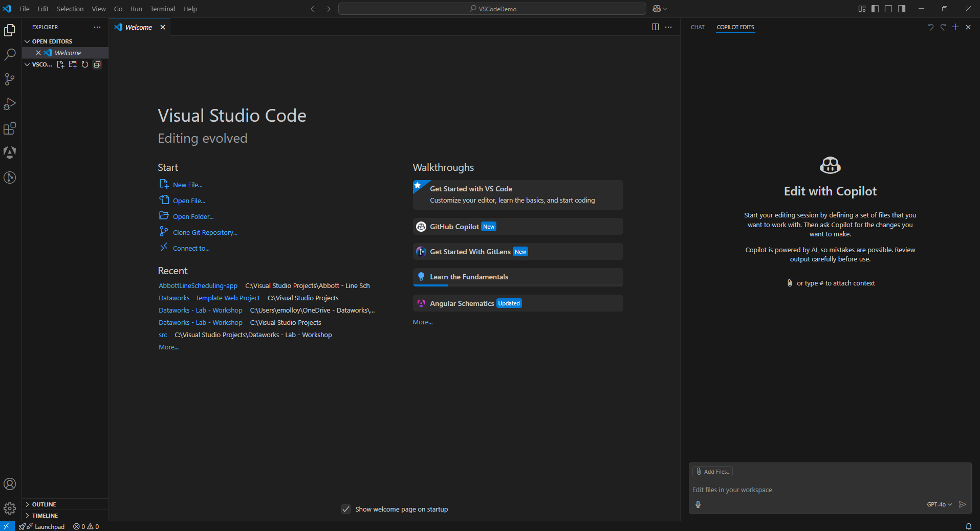Click the Clone Git Repository link
The image size is (980, 531).
pyautogui.click(x=205, y=233)
